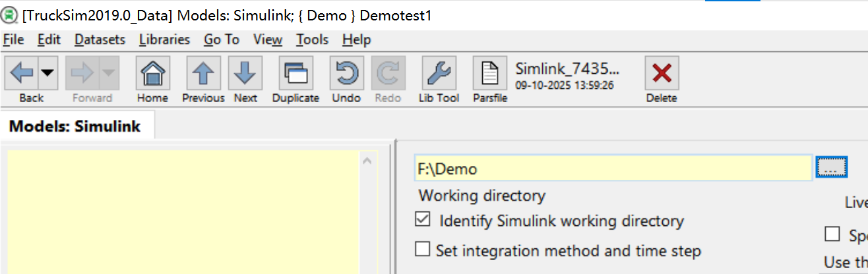Duplicate the current dataset
868x274 pixels.
pos(295,73)
